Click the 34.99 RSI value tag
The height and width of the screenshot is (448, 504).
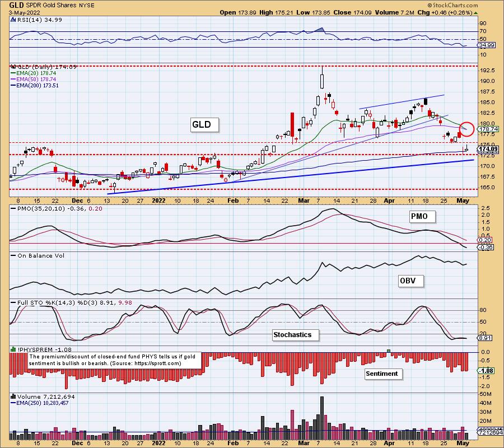[x=487, y=45]
